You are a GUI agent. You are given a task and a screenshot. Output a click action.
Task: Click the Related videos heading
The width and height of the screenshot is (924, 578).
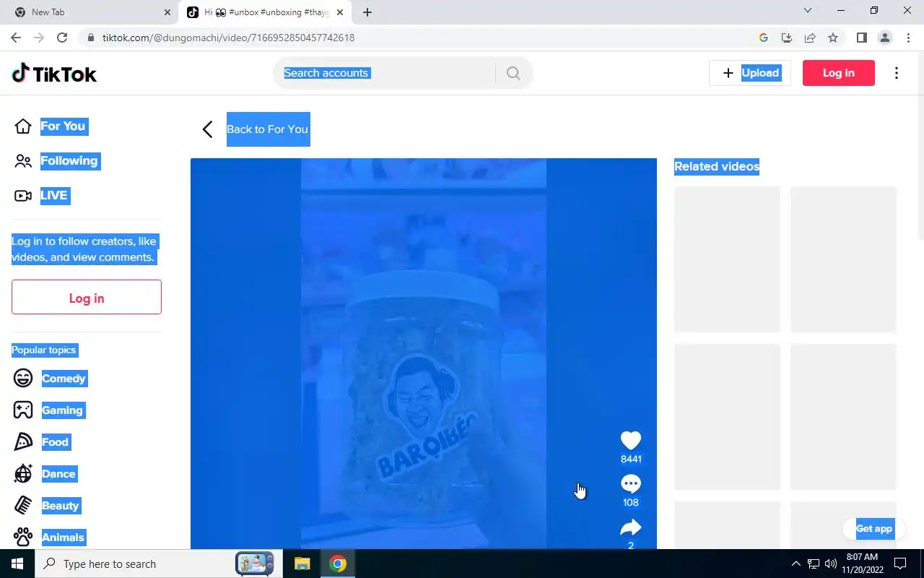point(717,167)
